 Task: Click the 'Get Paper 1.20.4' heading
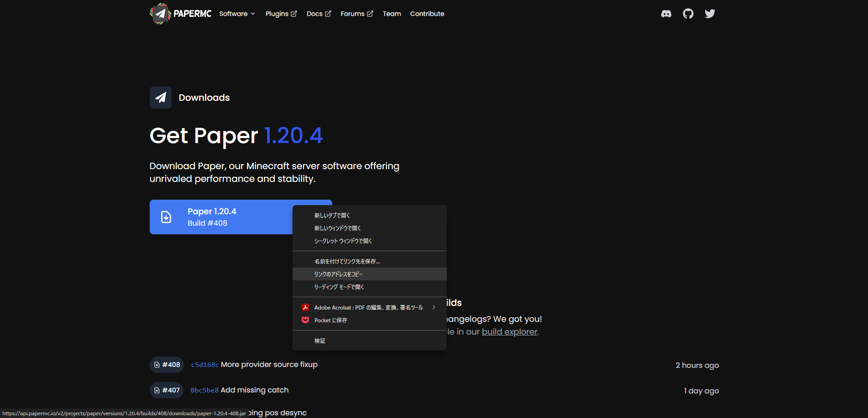coord(236,135)
